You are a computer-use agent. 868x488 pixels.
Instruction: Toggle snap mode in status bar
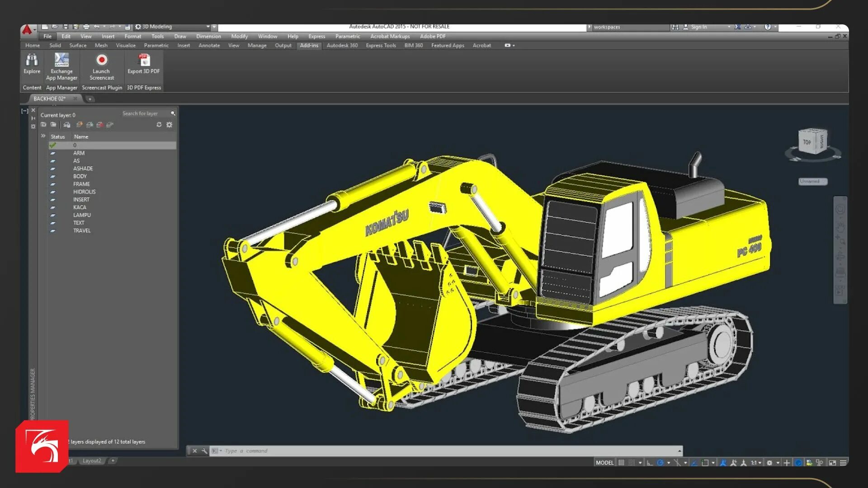[632, 463]
